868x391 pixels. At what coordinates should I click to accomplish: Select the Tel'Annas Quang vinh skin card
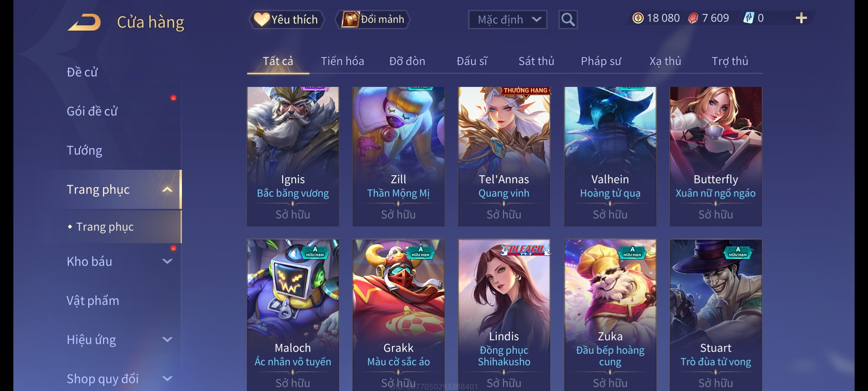coord(504,156)
